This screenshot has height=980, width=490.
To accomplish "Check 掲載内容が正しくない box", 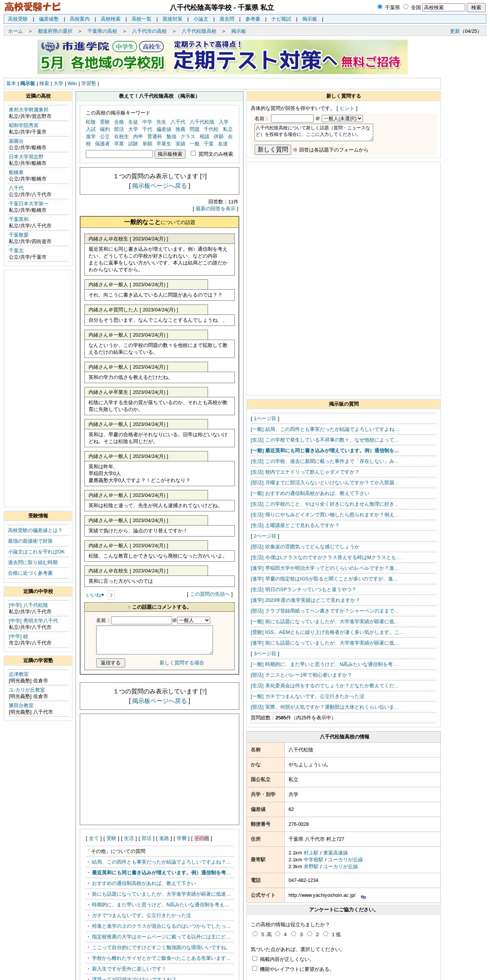I will pos(255,958).
